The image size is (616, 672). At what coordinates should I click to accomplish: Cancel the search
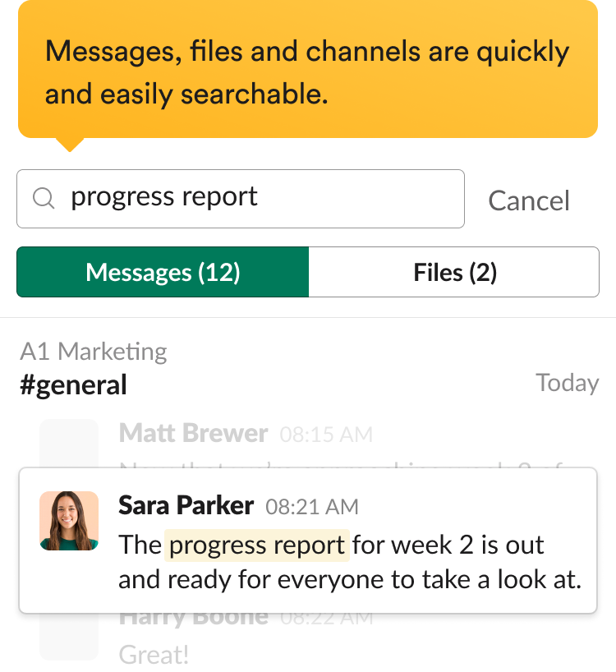529,200
